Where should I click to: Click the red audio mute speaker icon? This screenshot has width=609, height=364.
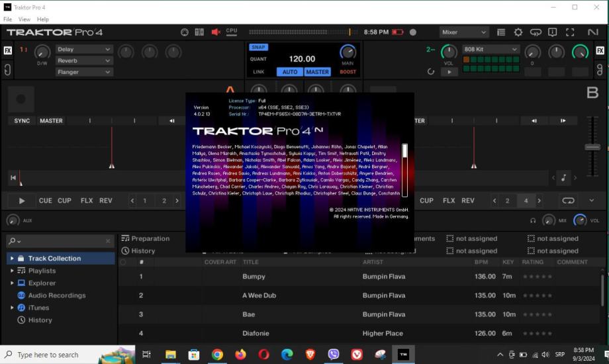[216, 32]
